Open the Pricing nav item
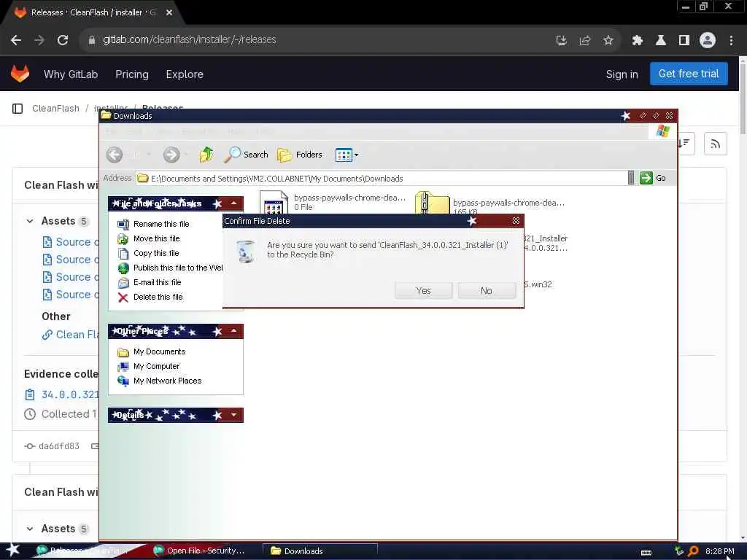The width and height of the screenshot is (747, 560). [x=132, y=74]
